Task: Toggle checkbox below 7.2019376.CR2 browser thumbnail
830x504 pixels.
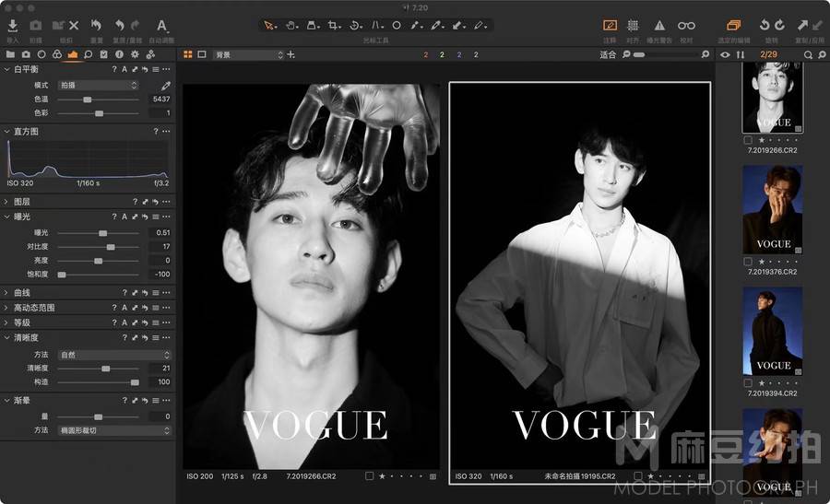Action: click(748, 262)
